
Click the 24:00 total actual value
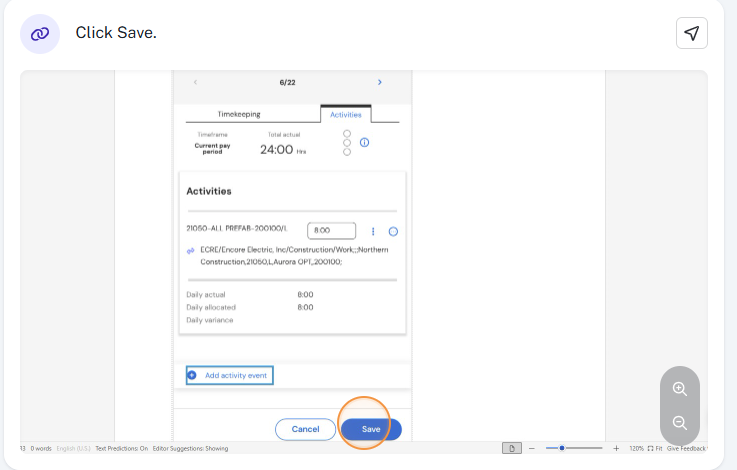coord(277,149)
